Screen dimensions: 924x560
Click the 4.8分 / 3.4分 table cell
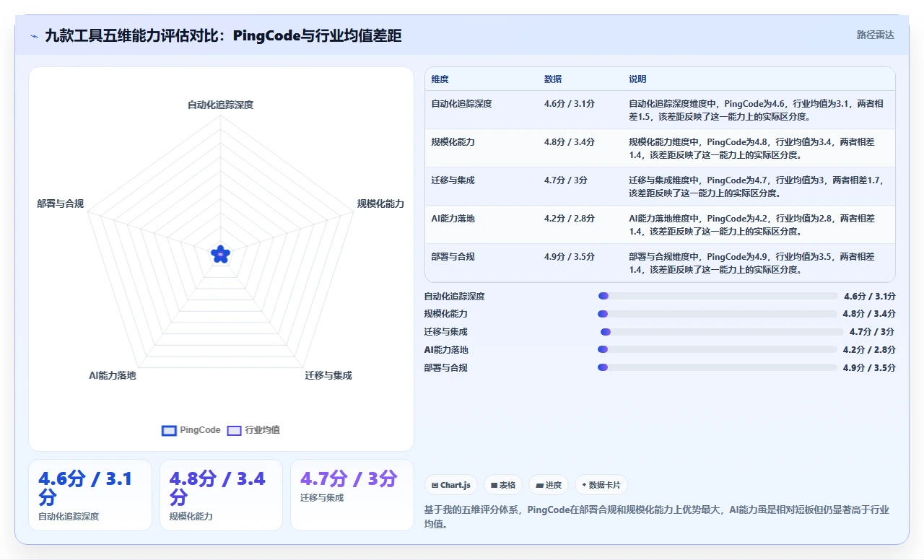pyautogui.click(x=570, y=142)
